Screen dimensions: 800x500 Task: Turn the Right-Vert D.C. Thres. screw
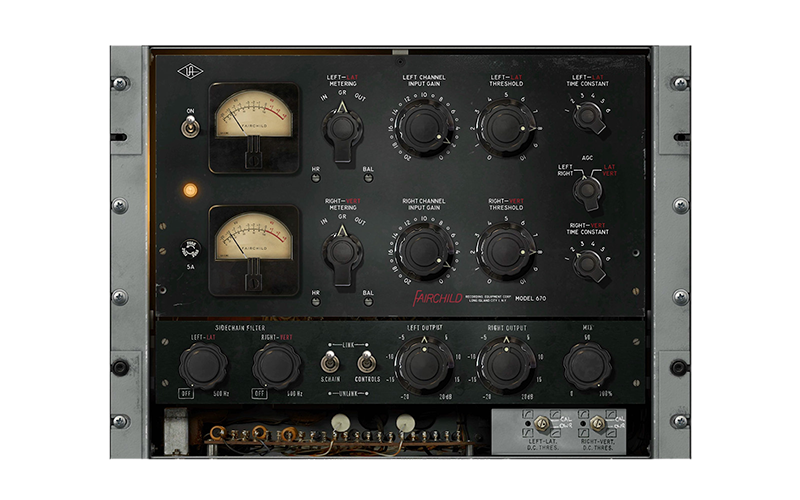[597, 423]
